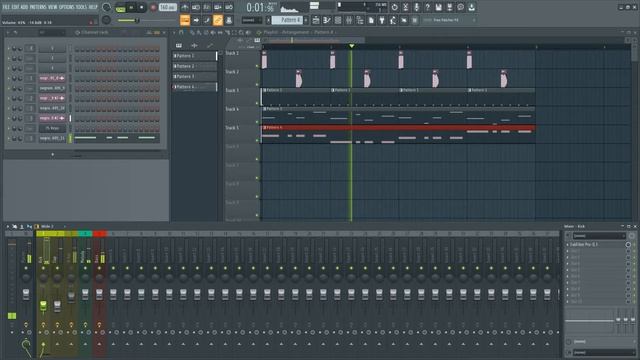Open the FILE menu
Image resolution: width=640 pixels, height=360 pixels.
click(6, 7)
